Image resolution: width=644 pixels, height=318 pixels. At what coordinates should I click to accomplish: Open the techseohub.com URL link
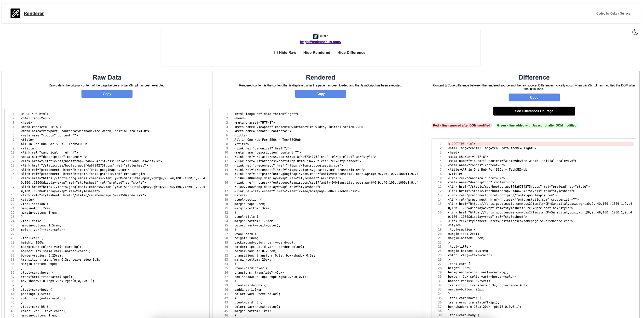320,42
